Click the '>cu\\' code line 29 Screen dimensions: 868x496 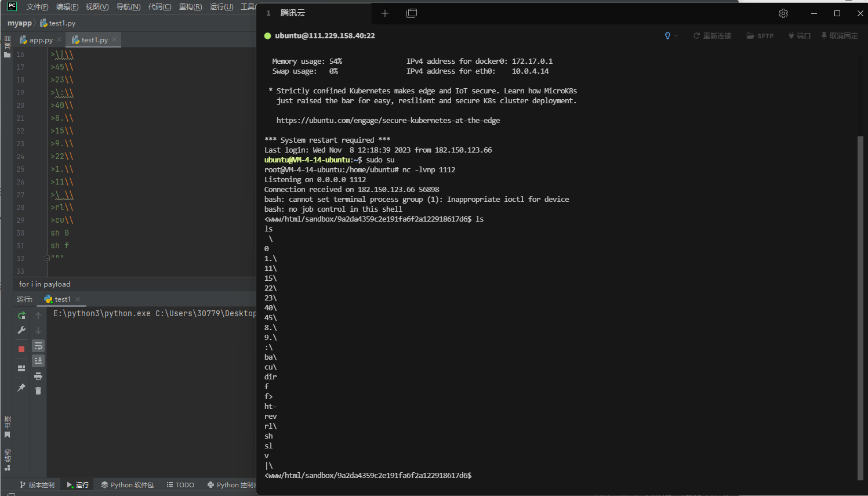click(x=62, y=220)
